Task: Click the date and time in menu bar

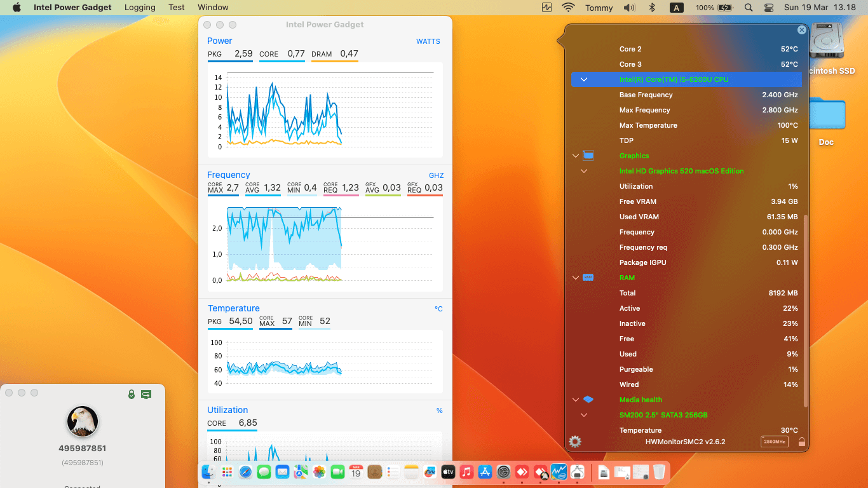Action: tap(820, 8)
